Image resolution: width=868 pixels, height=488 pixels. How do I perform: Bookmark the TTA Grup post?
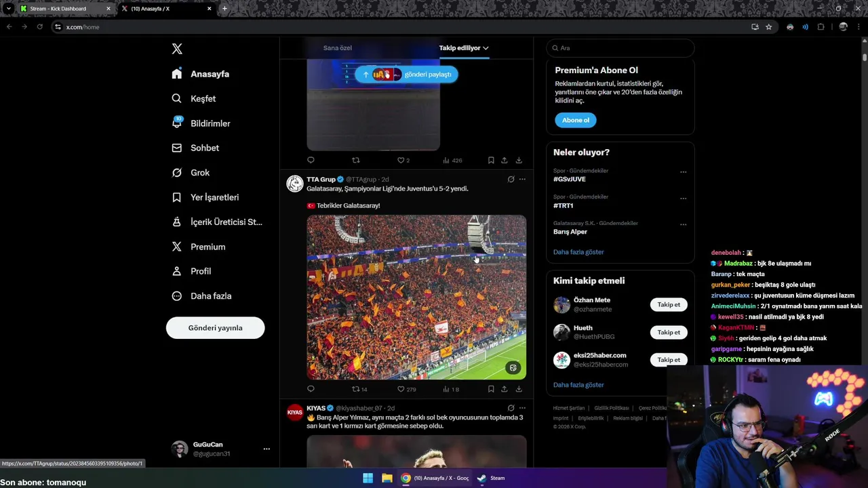point(491,389)
